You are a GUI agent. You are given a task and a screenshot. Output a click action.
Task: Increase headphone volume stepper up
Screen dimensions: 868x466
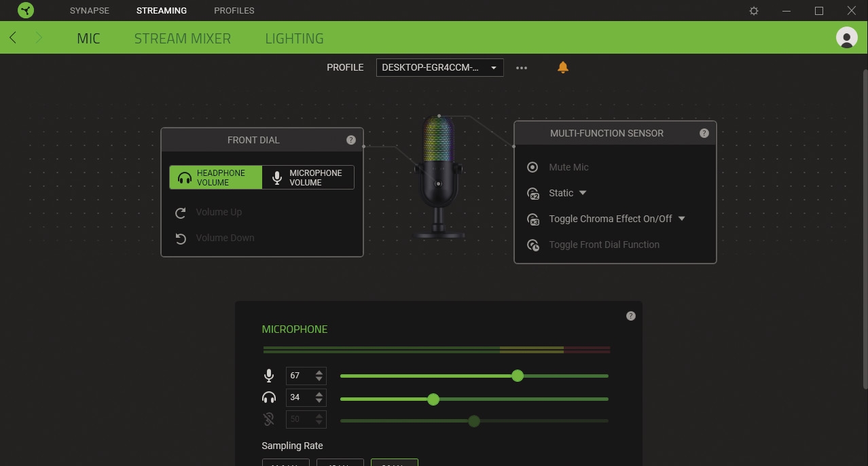pyautogui.click(x=319, y=394)
